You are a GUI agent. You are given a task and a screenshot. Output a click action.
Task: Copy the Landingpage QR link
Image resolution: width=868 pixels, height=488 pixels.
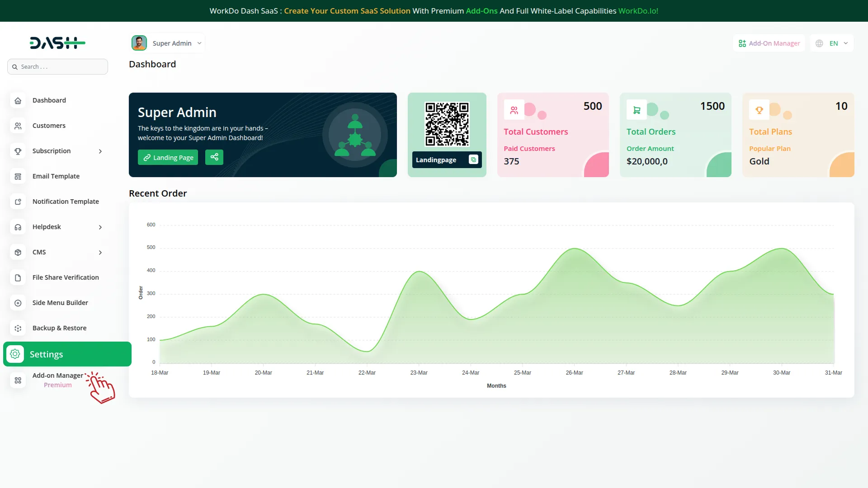[x=473, y=160]
